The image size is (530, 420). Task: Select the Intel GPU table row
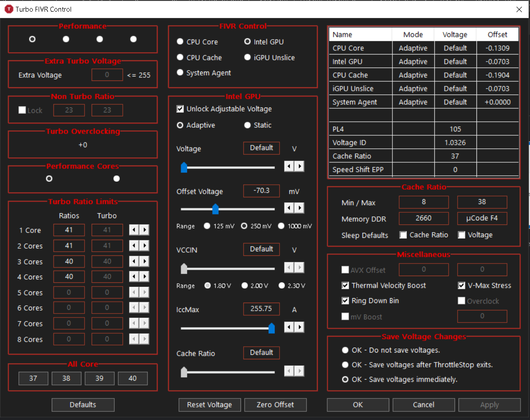[x=424, y=62]
